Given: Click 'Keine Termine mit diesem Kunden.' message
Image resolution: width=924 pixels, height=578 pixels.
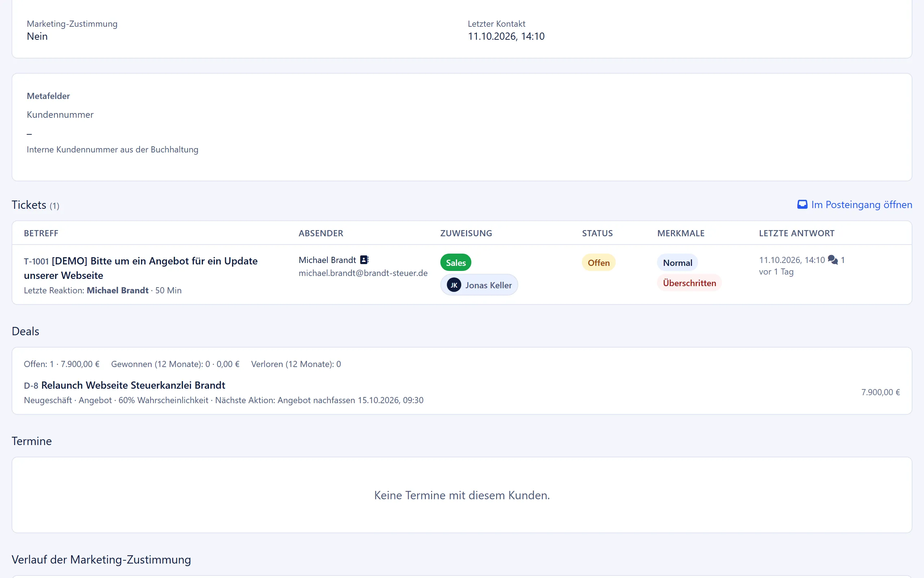Looking at the screenshot, I should pos(462,495).
